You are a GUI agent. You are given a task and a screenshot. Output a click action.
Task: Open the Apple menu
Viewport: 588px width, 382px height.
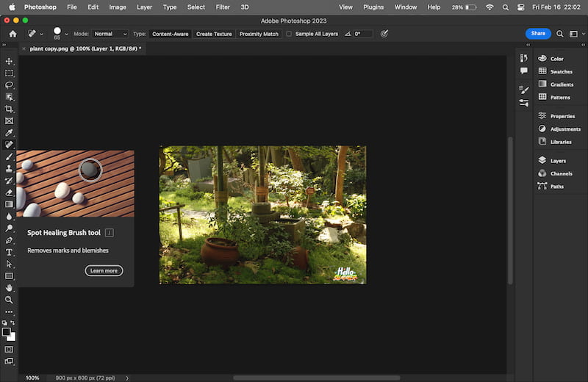tap(12, 7)
